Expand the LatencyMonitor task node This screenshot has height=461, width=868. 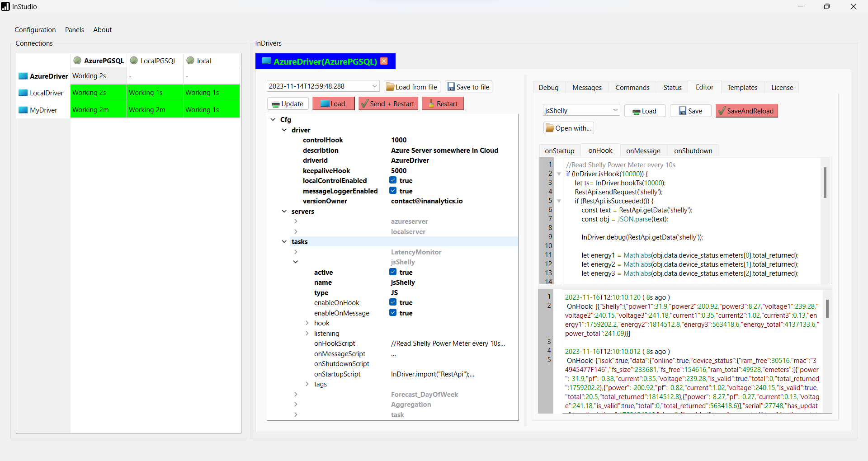296,252
